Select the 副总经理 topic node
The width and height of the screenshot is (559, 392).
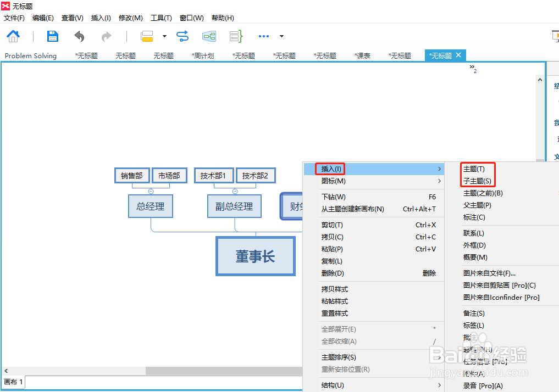pyautogui.click(x=234, y=206)
